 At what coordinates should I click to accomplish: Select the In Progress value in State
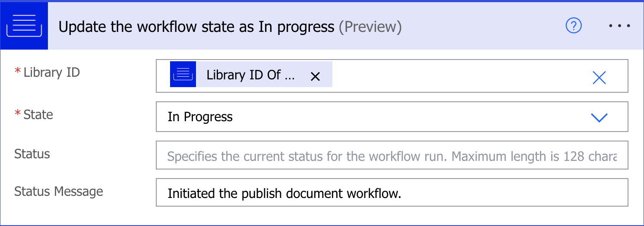[x=200, y=117]
